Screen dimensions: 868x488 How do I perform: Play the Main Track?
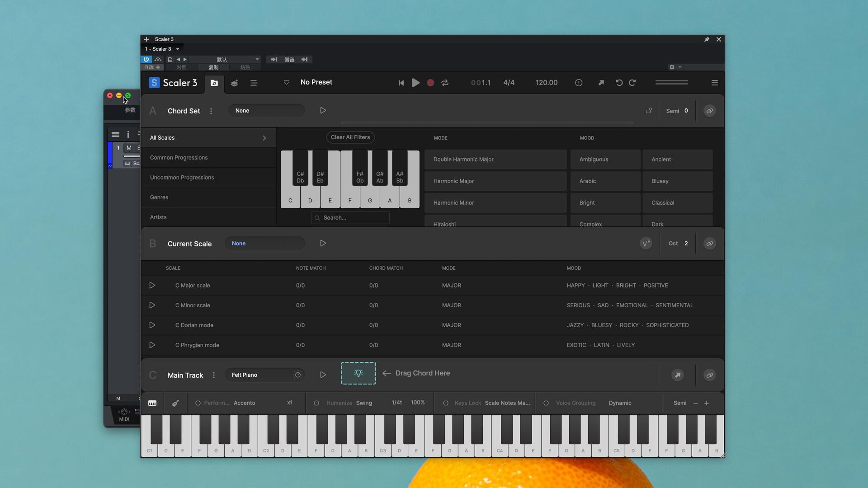pyautogui.click(x=323, y=375)
